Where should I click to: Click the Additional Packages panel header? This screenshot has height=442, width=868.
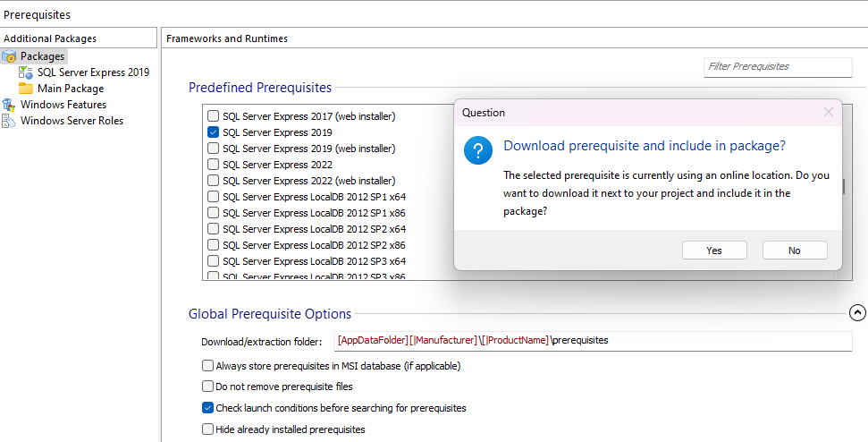point(79,38)
